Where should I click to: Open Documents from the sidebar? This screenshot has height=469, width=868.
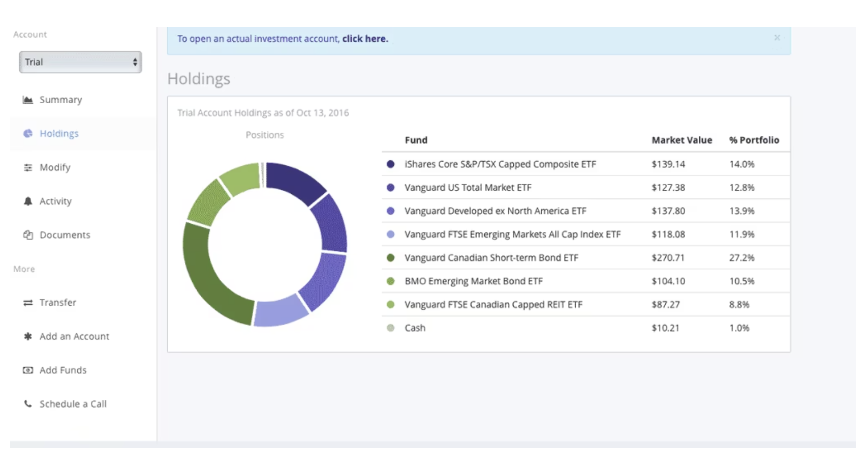point(65,235)
